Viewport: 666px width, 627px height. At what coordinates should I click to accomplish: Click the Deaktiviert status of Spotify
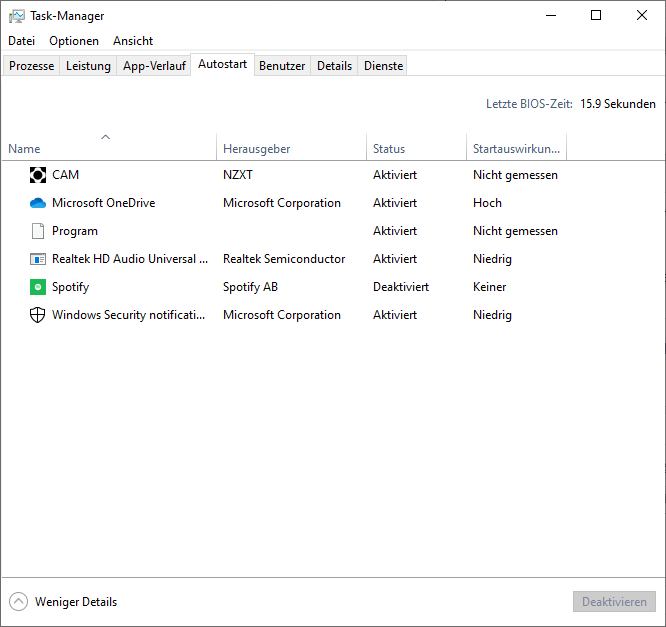(401, 287)
